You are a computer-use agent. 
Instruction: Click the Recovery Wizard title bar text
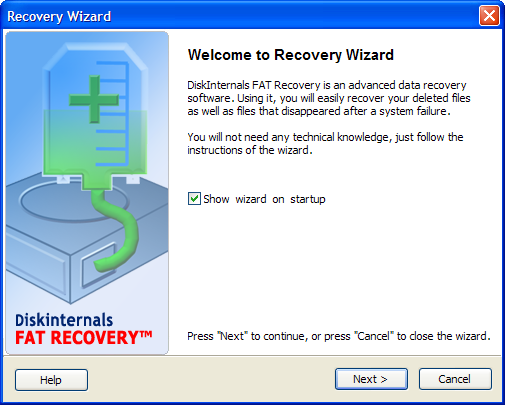point(59,16)
